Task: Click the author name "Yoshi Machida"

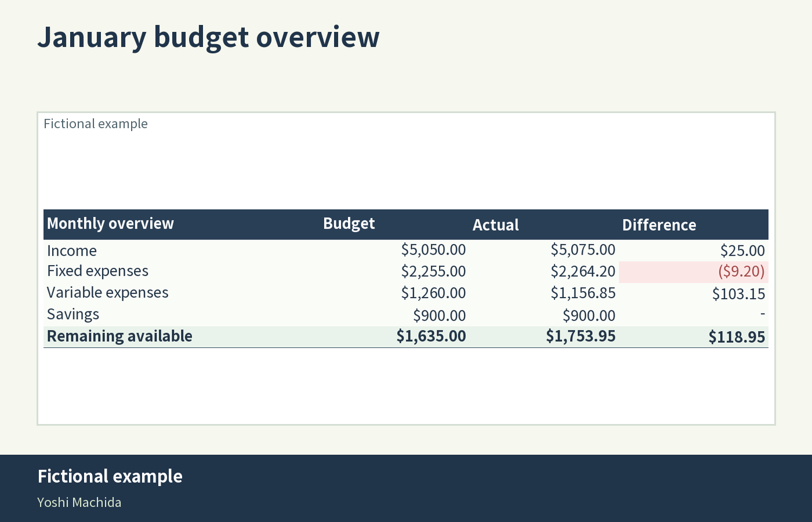Action: [79, 502]
